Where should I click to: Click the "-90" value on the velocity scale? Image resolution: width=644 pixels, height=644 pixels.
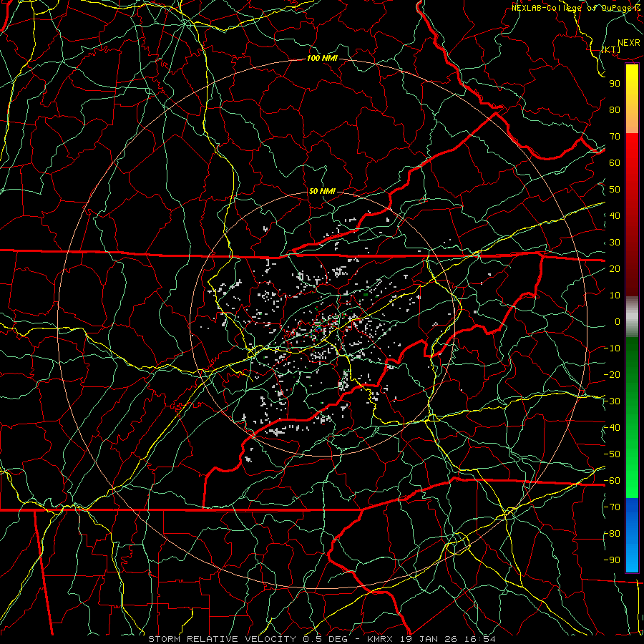pos(612,560)
